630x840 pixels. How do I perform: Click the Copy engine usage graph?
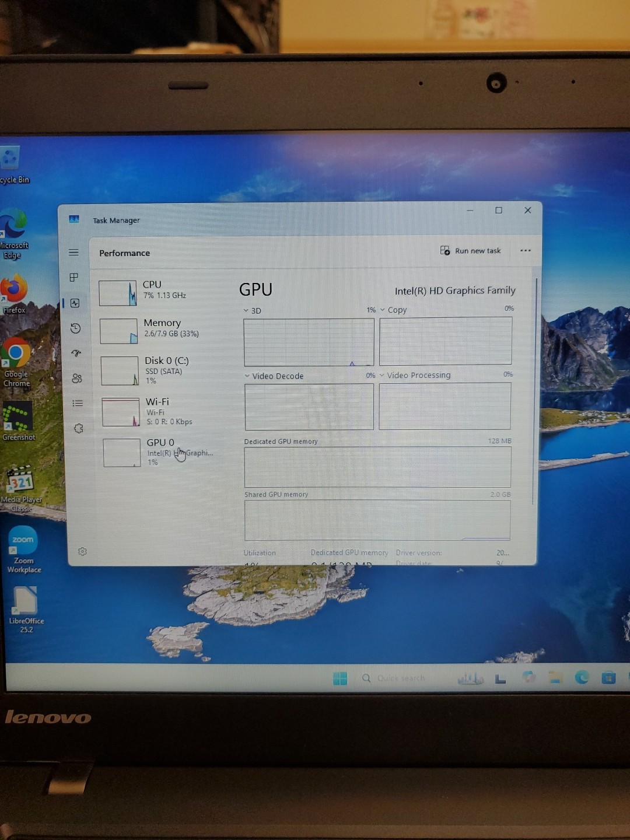(446, 341)
